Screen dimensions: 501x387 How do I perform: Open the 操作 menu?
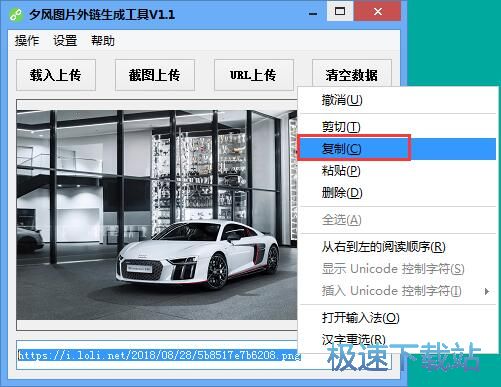click(27, 41)
